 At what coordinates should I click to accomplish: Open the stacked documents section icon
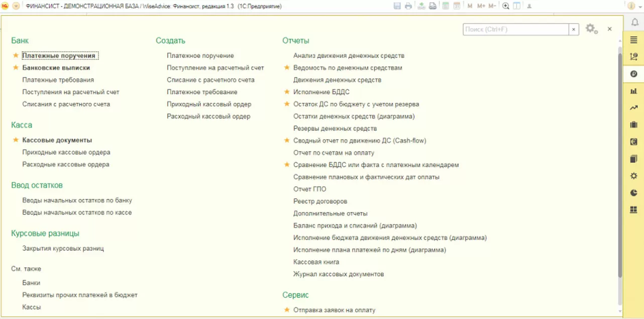coord(633,158)
